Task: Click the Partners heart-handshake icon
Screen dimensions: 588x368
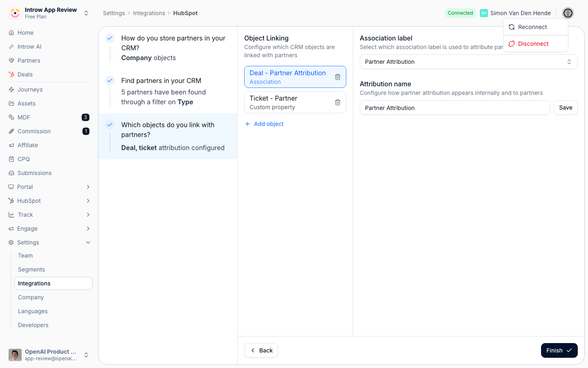Action: coord(11,61)
